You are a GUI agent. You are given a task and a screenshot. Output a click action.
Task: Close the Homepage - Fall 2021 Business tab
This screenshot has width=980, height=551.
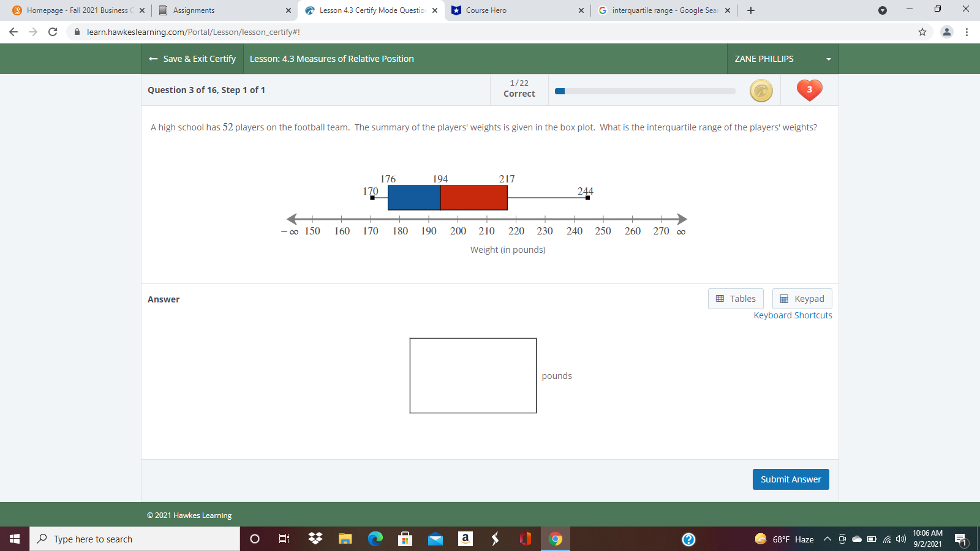(142, 10)
